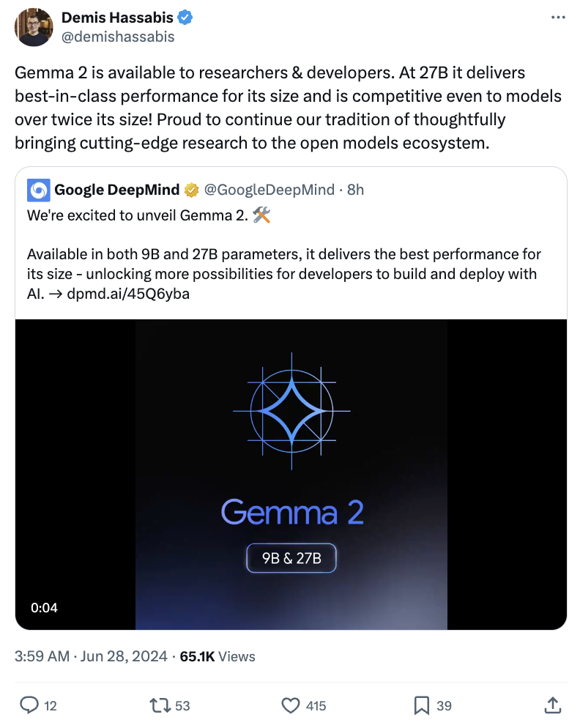Open the dpmd.ai/45Q6yba link

pos(128,294)
